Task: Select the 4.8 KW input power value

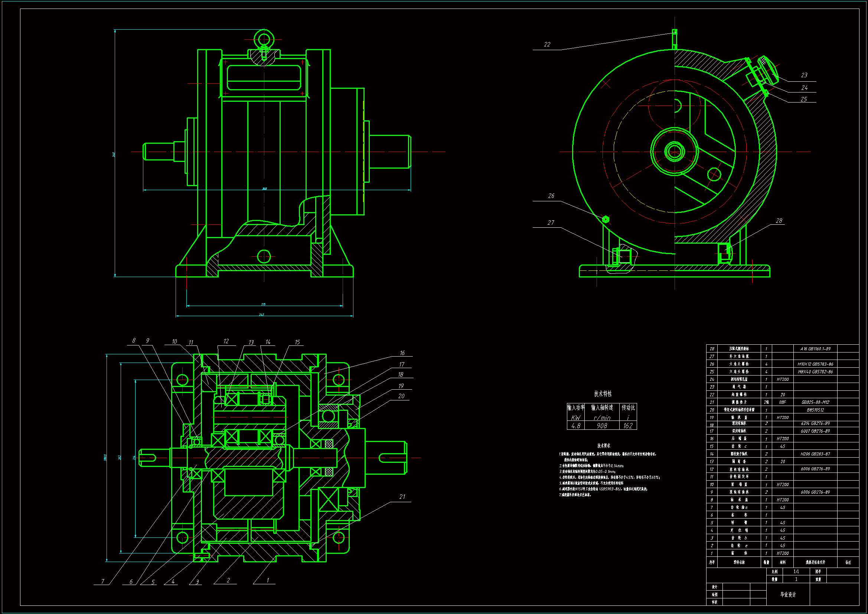Action: point(575,426)
